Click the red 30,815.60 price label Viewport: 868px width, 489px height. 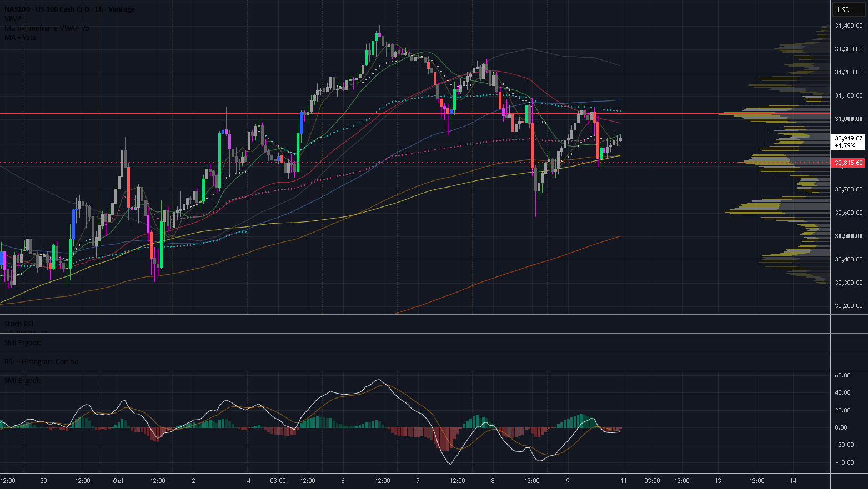[x=849, y=163]
